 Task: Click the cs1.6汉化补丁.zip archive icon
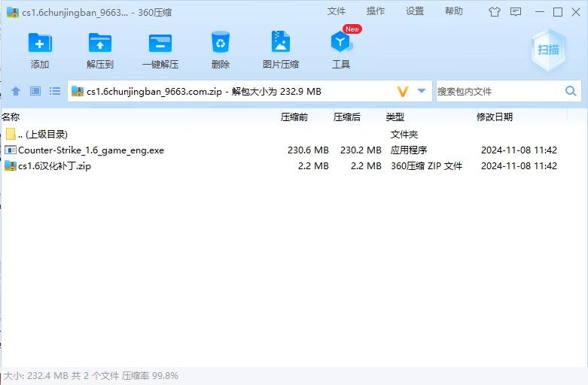pos(10,165)
